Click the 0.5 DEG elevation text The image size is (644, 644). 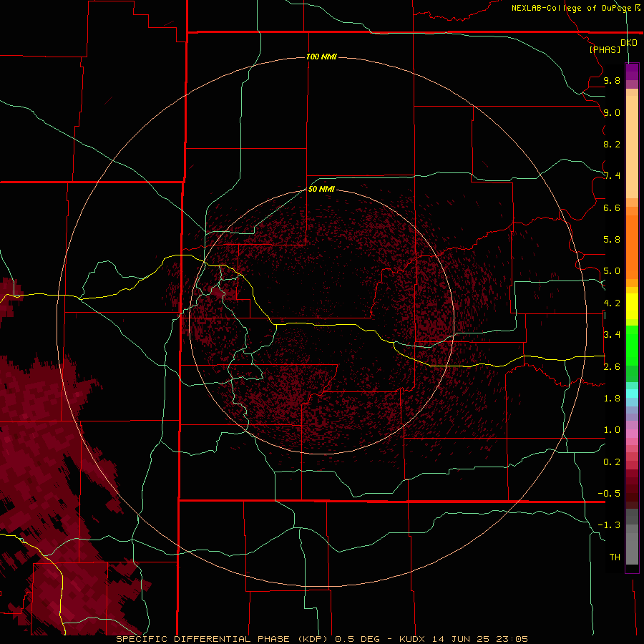[357, 639]
